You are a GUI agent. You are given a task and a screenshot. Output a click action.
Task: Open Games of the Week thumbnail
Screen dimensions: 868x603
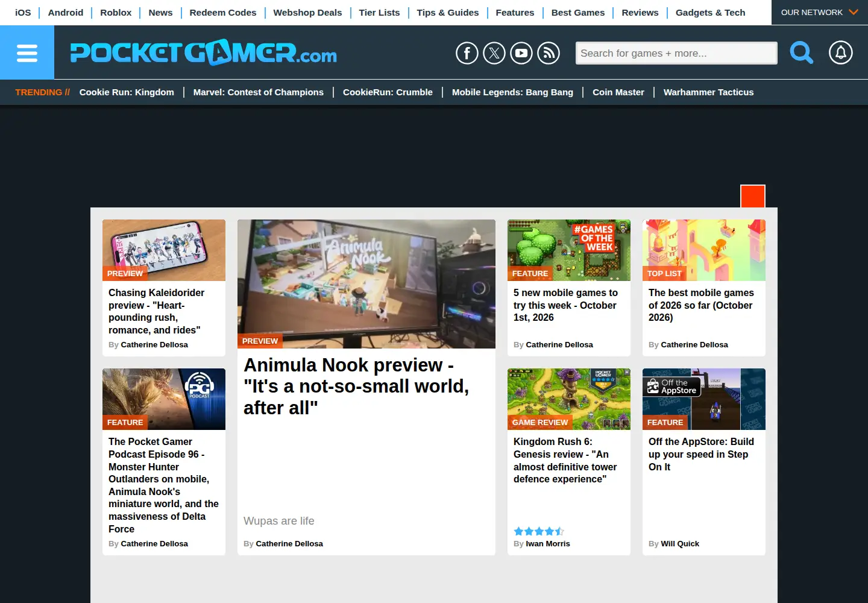(x=569, y=250)
